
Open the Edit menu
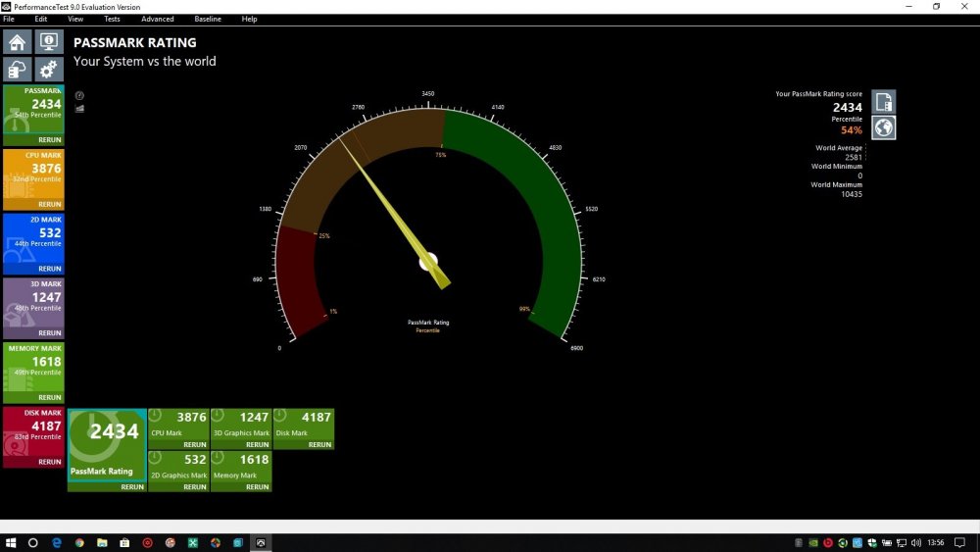point(40,20)
